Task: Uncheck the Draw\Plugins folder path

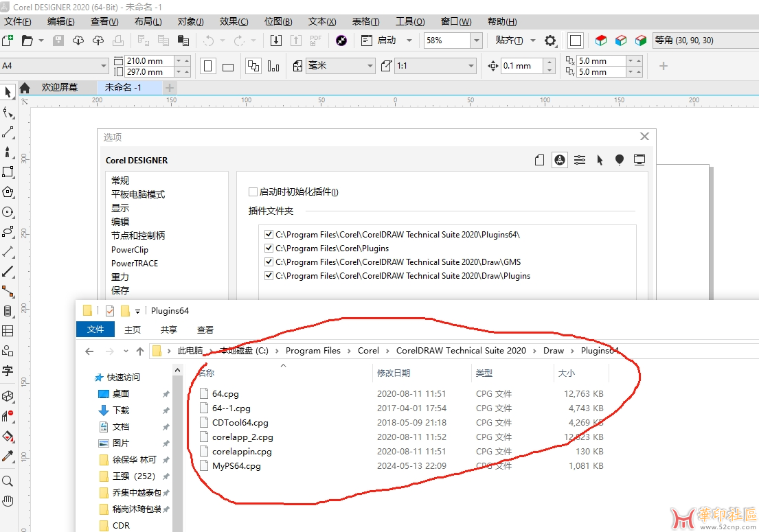Action: pyautogui.click(x=269, y=276)
